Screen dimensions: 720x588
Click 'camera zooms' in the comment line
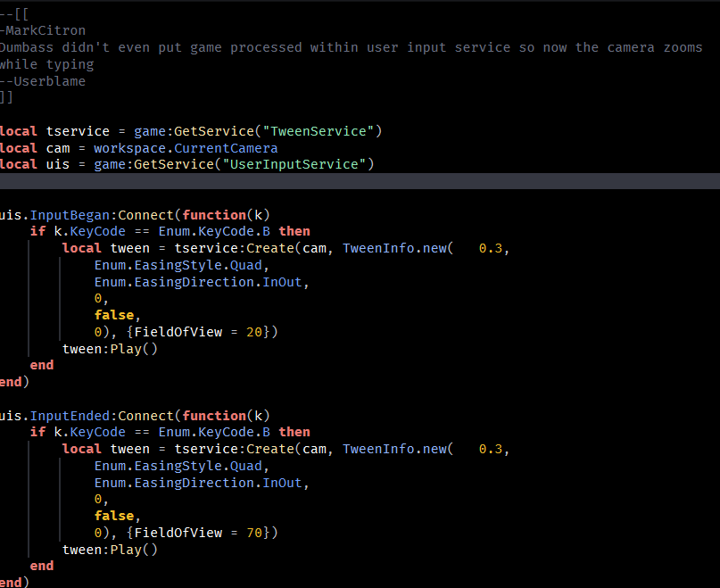tap(655, 48)
